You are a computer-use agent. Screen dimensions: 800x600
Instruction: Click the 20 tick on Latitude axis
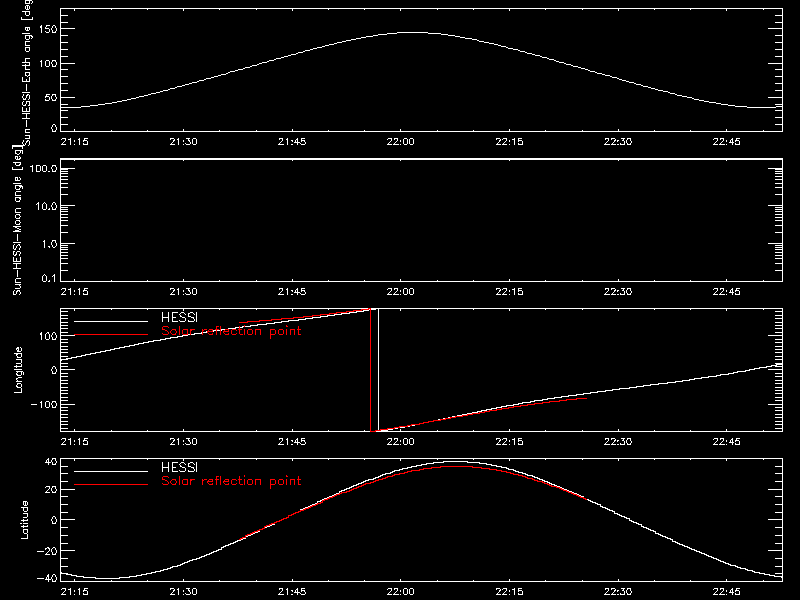(51, 490)
